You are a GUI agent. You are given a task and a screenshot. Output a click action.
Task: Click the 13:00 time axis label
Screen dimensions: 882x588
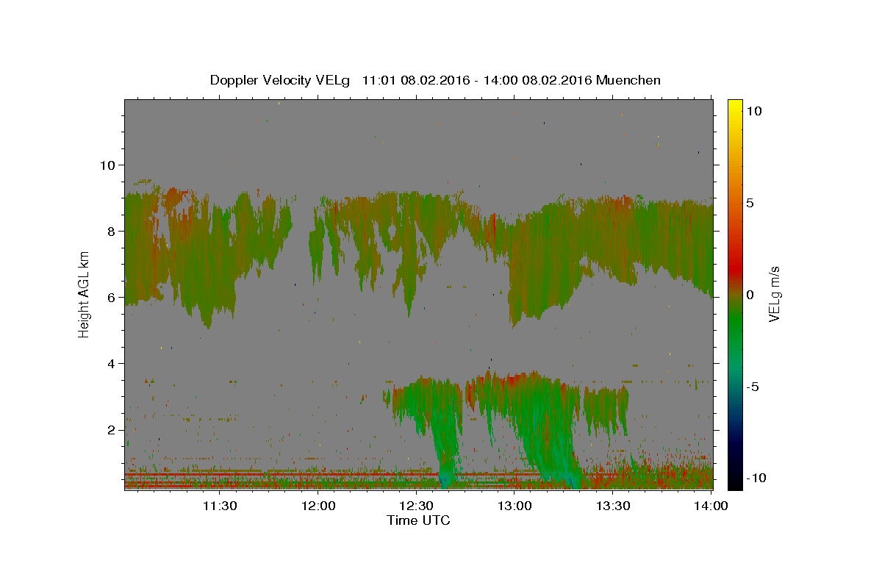coord(514,506)
